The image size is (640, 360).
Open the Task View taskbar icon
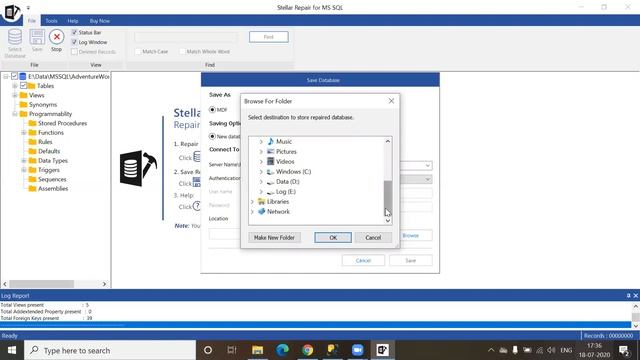pyautogui.click(x=232, y=350)
